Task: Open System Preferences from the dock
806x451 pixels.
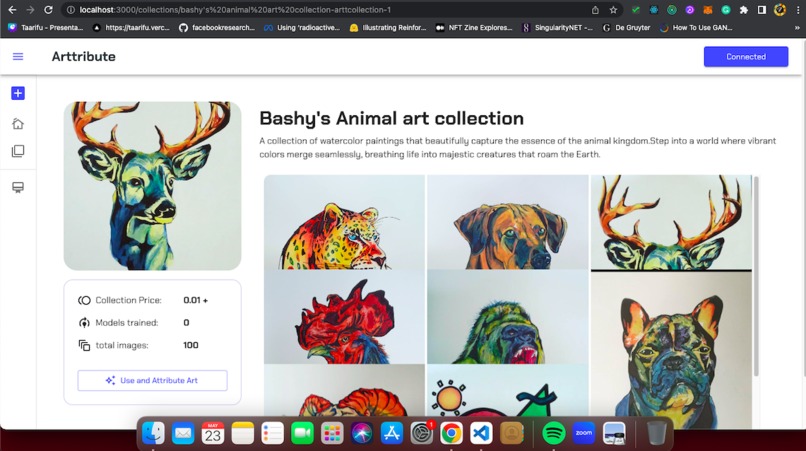Action: [x=422, y=433]
